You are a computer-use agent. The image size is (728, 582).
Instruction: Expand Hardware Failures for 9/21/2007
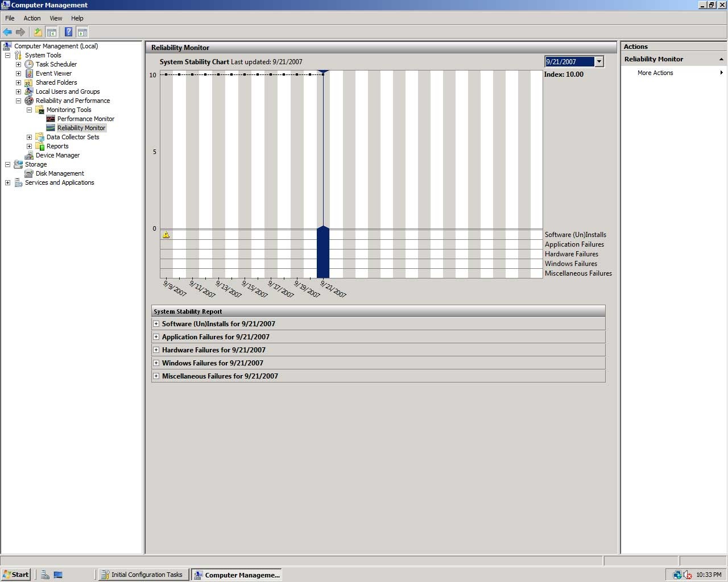156,350
